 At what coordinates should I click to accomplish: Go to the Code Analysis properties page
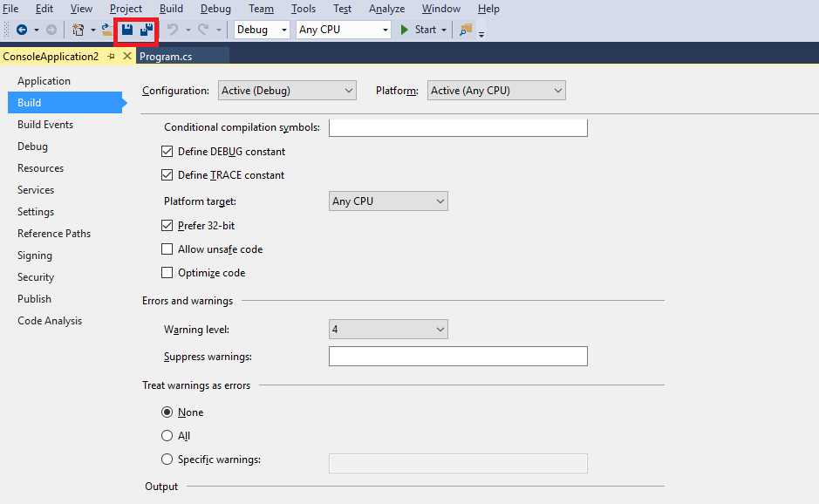50,321
